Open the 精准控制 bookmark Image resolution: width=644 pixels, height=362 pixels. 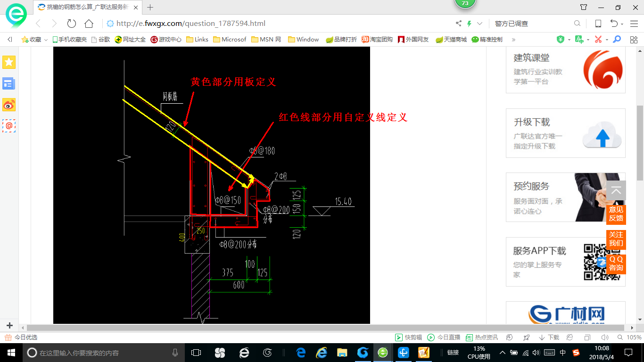(487, 40)
